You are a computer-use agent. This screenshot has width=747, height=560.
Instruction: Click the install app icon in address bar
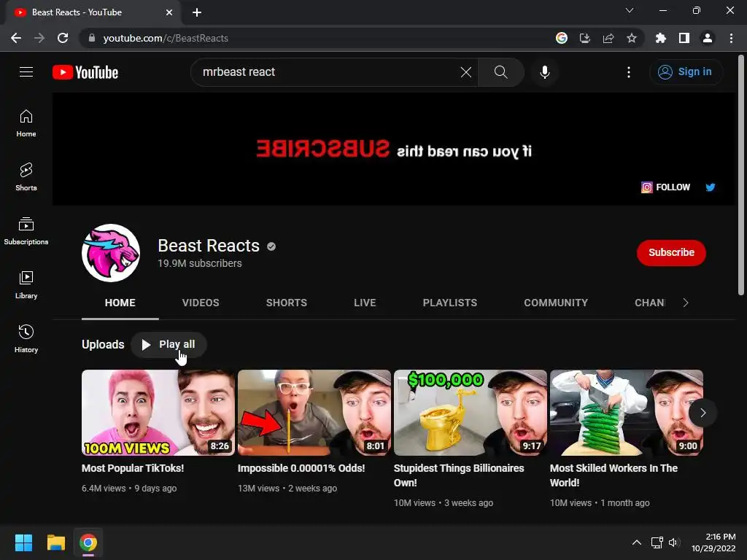pyautogui.click(x=585, y=38)
